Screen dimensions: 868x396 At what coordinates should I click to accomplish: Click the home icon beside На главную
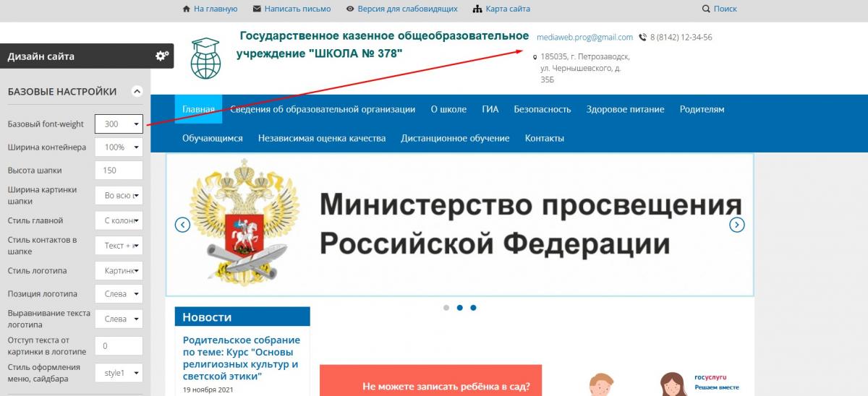(187, 9)
